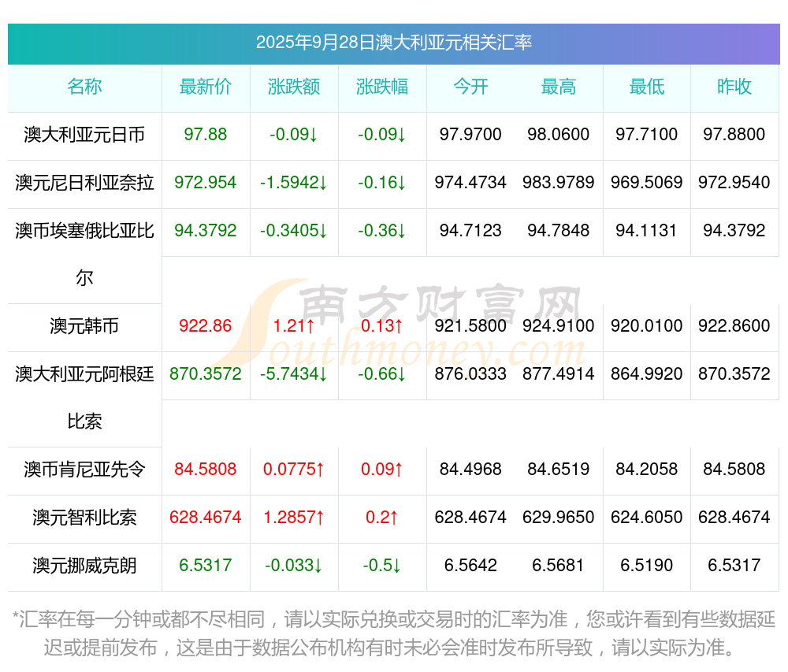Screen dimensions: 788x672
Task: Click change amount '-0.033↓'
Action: coord(294,566)
